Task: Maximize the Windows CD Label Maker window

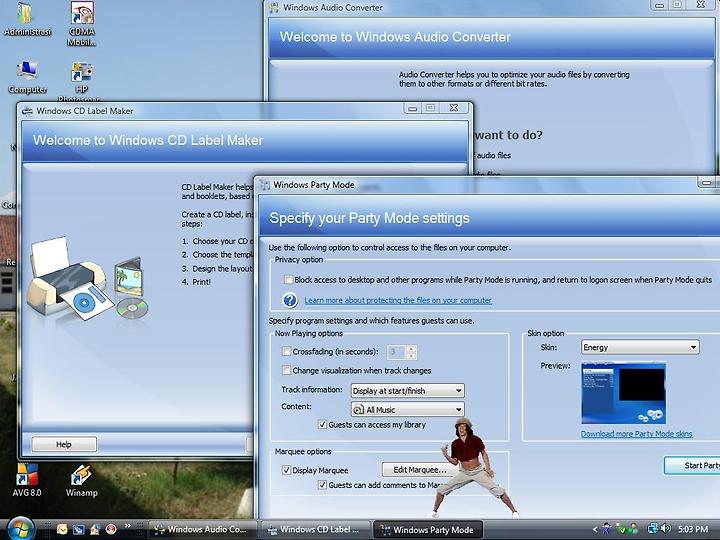Action: coord(430,108)
